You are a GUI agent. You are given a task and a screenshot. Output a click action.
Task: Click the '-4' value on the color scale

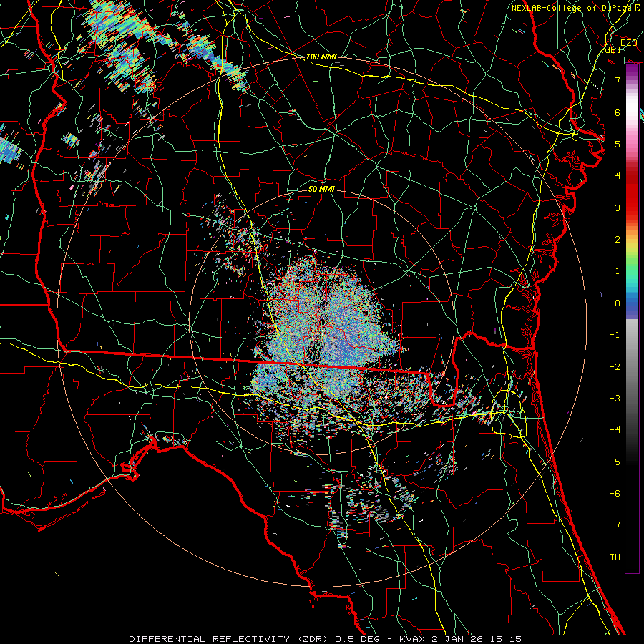(x=615, y=430)
